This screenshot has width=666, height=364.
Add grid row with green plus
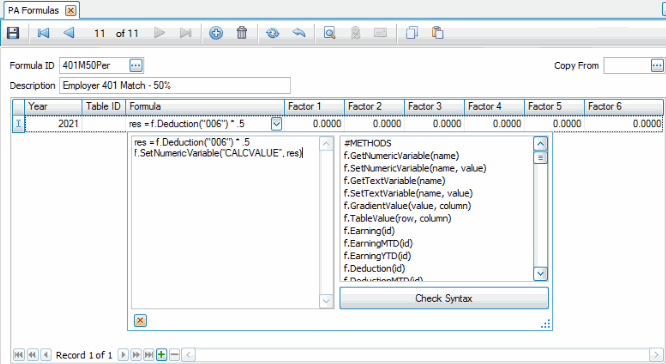pyautogui.click(x=161, y=354)
